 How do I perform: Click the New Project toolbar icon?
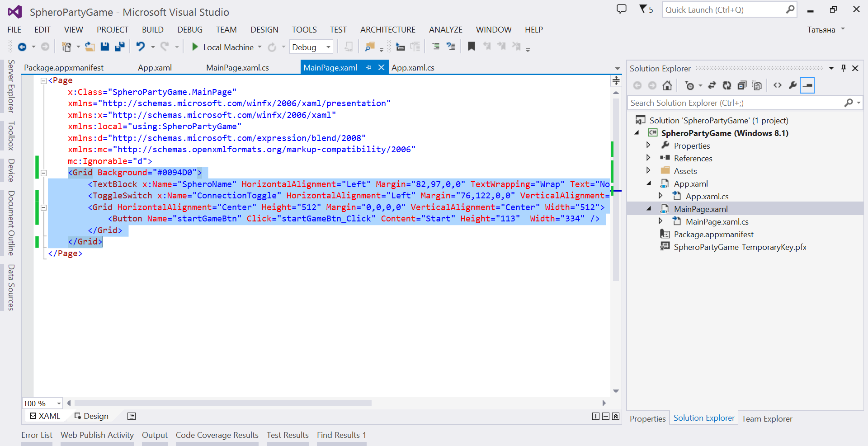pyautogui.click(x=66, y=47)
